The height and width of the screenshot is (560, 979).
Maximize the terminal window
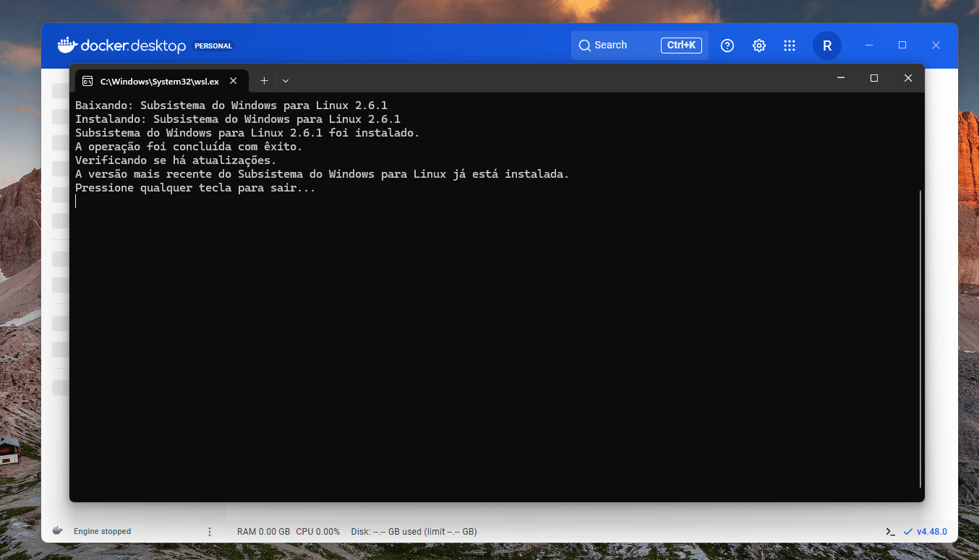(x=874, y=78)
